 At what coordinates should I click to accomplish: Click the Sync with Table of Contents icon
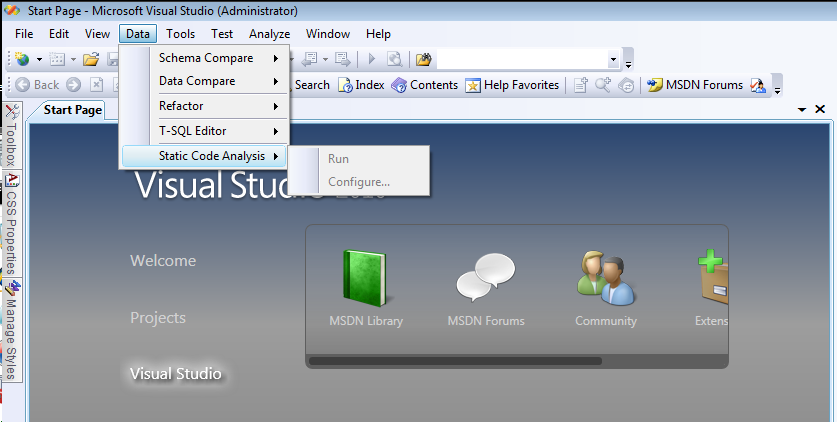626,85
